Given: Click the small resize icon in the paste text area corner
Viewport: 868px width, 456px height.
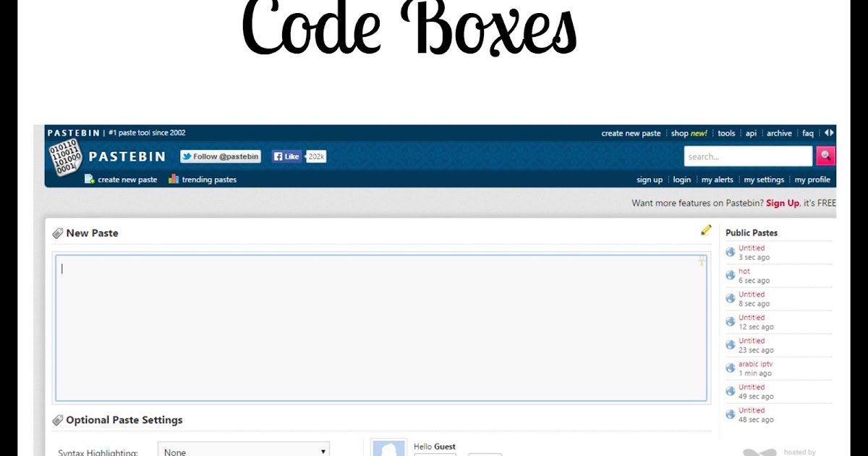Looking at the screenshot, I should [x=701, y=261].
